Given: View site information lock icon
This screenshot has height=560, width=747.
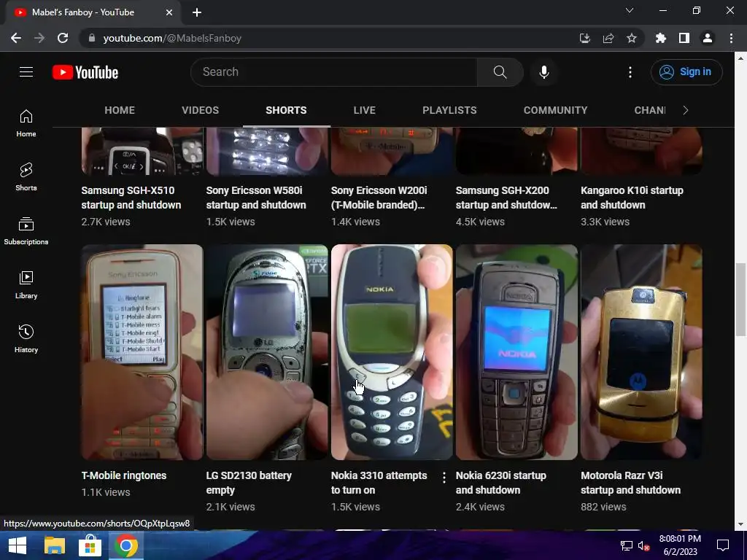Looking at the screenshot, I should (93, 38).
